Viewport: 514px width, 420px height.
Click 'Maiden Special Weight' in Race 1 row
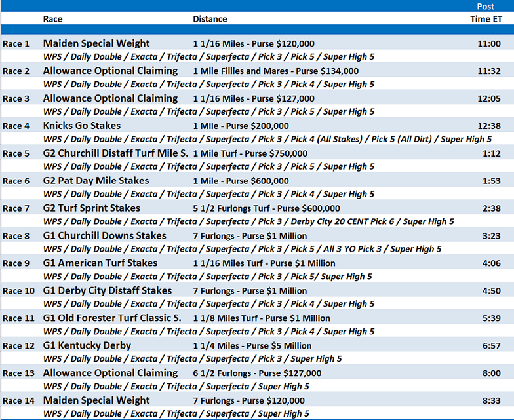[x=96, y=43]
